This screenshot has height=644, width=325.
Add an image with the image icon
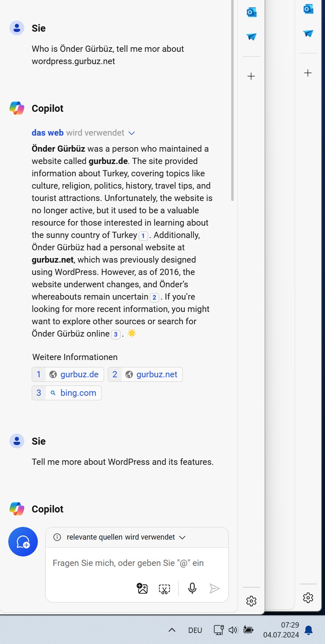[142, 589]
